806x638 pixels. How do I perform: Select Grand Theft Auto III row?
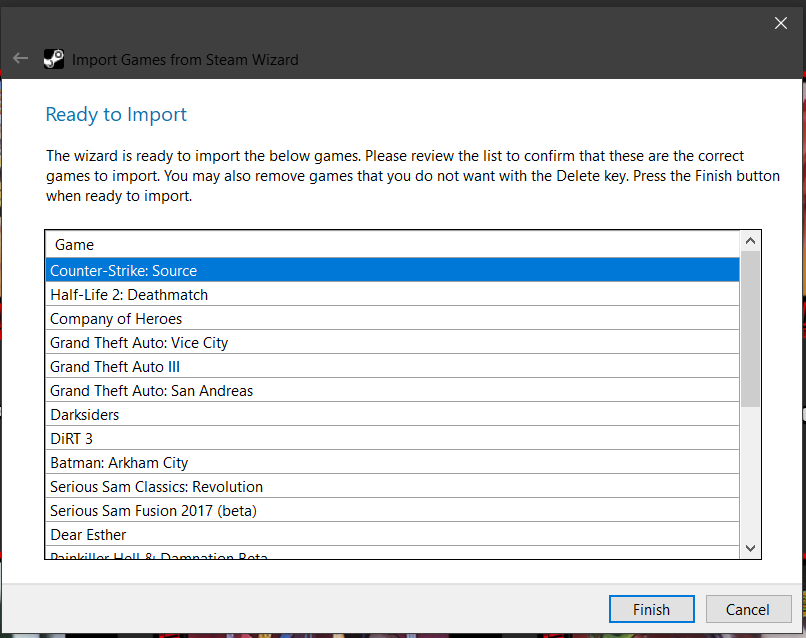pos(392,367)
